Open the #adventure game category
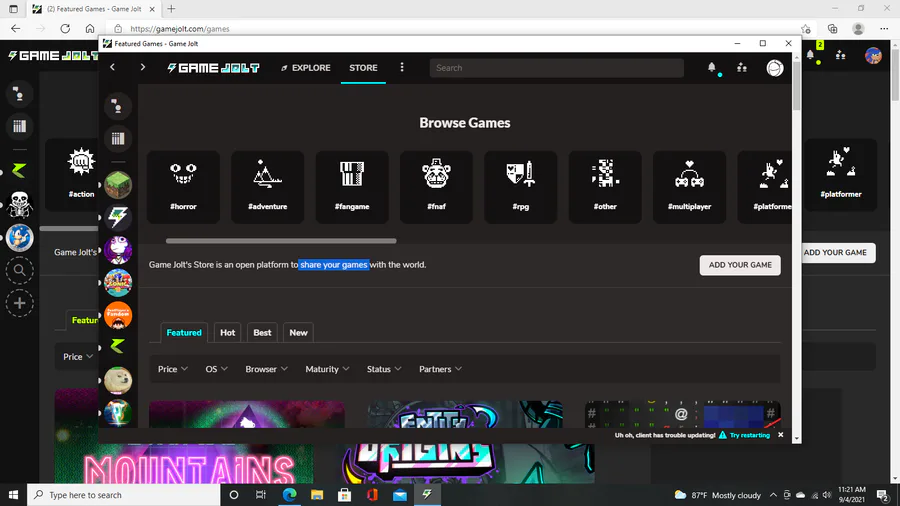Image resolution: width=900 pixels, height=506 pixels. (267, 186)
